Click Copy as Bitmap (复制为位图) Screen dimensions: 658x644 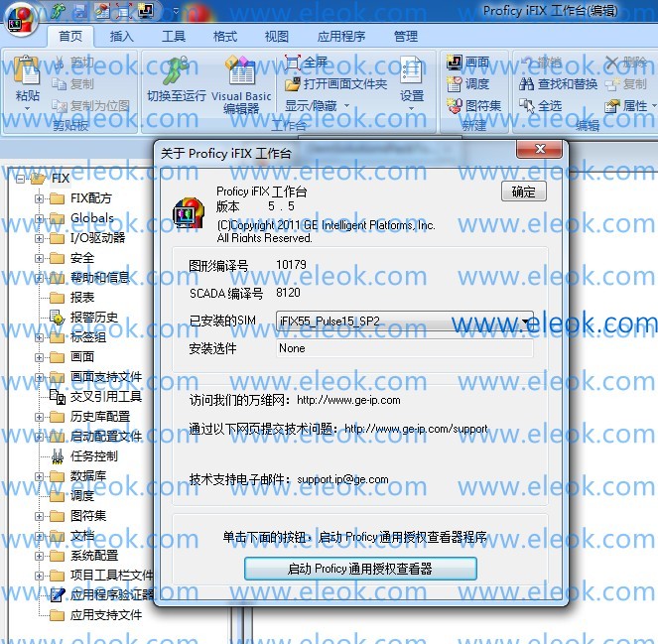[89, 106]
